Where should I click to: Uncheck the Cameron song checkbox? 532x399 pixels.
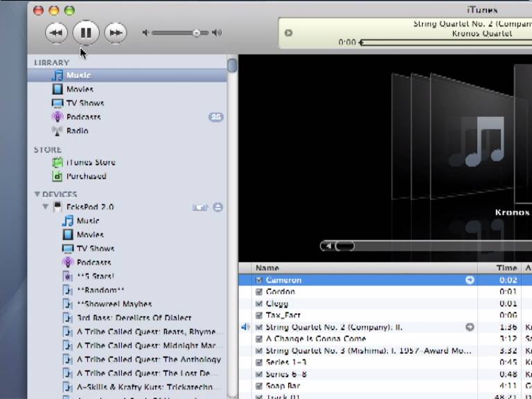click(x=259, y=281)
